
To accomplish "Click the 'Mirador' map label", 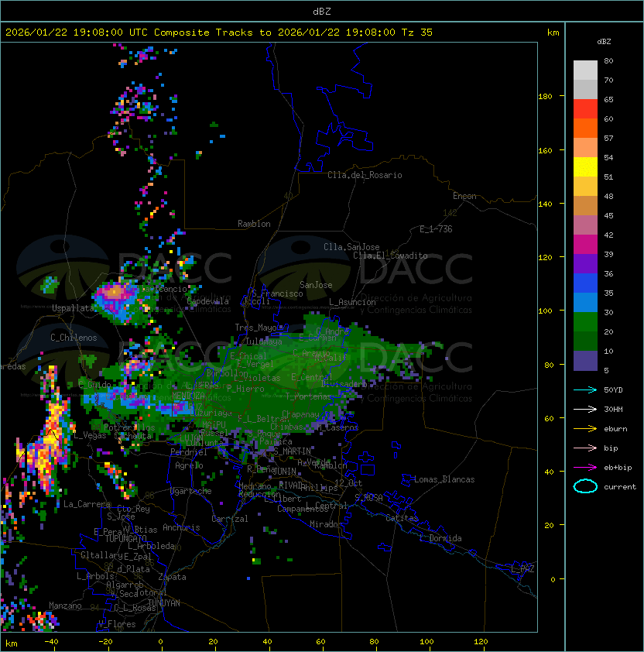I will point(326,524).
